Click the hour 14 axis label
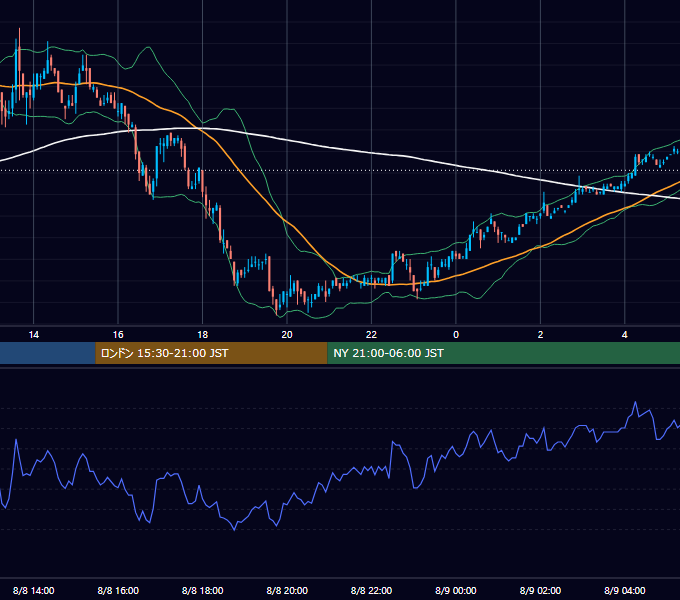Image resolution: width=680 pixels, height=600 pixels. tap(33, 335)
